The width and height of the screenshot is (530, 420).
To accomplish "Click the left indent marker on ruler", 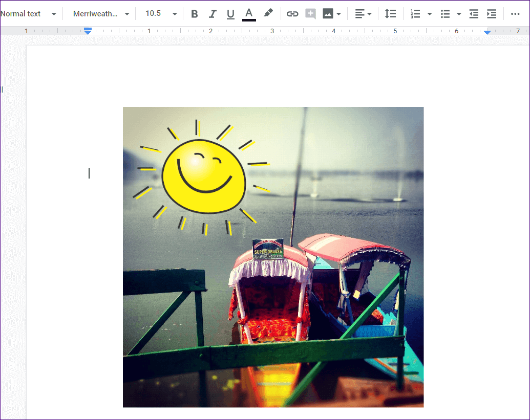I will [88, 31].
